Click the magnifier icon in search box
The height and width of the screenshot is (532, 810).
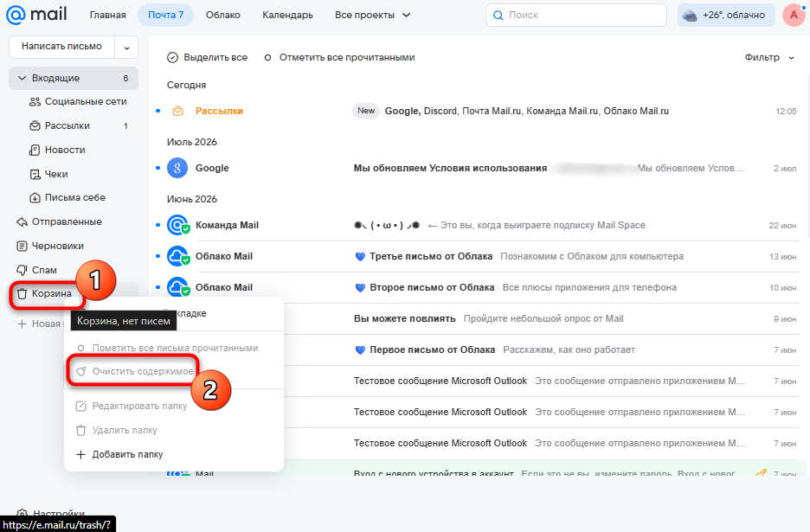point(498,16)
